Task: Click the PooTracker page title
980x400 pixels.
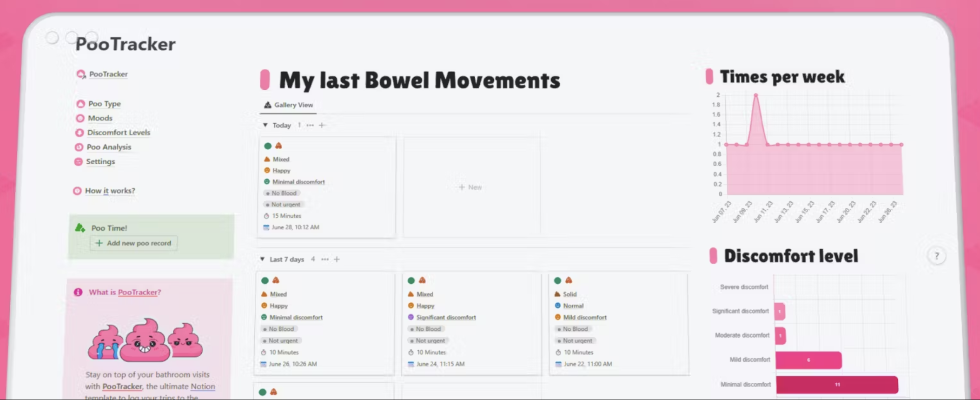Action: click(126, 44)
